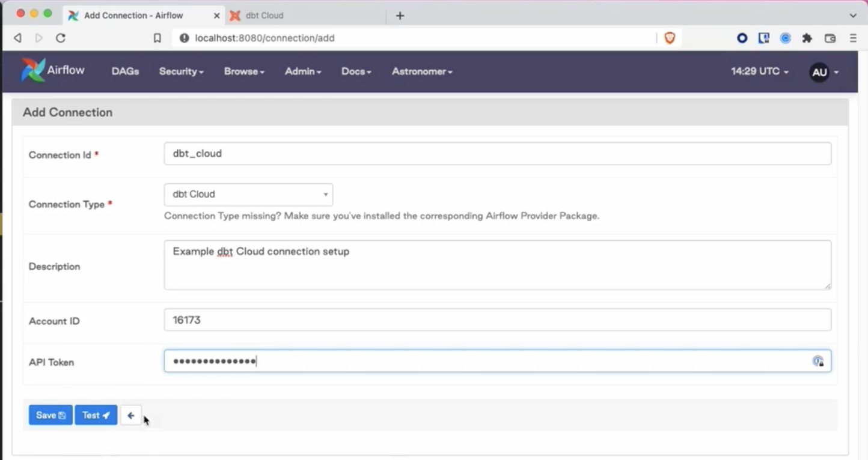
Task: Switch to the dbt Cloud browser tab
Action: pyautogui.click(x=264, y=16)
